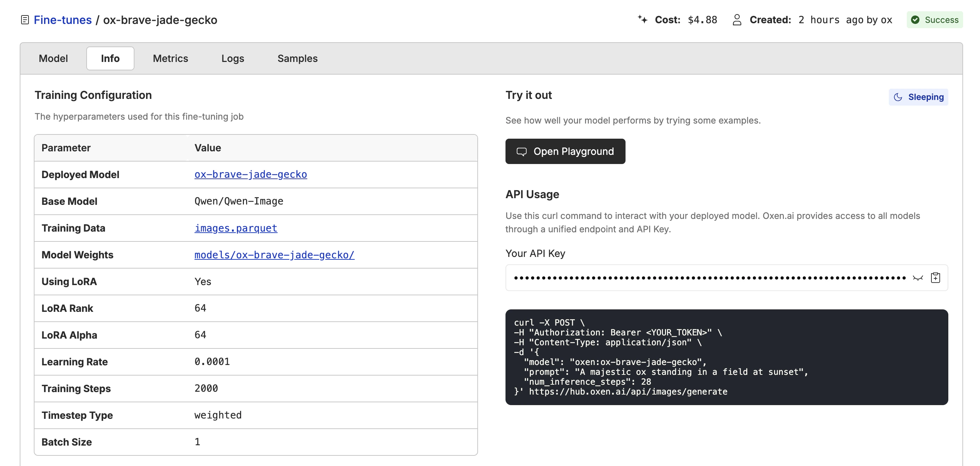Click the green Success check icon

click(915, 20)
